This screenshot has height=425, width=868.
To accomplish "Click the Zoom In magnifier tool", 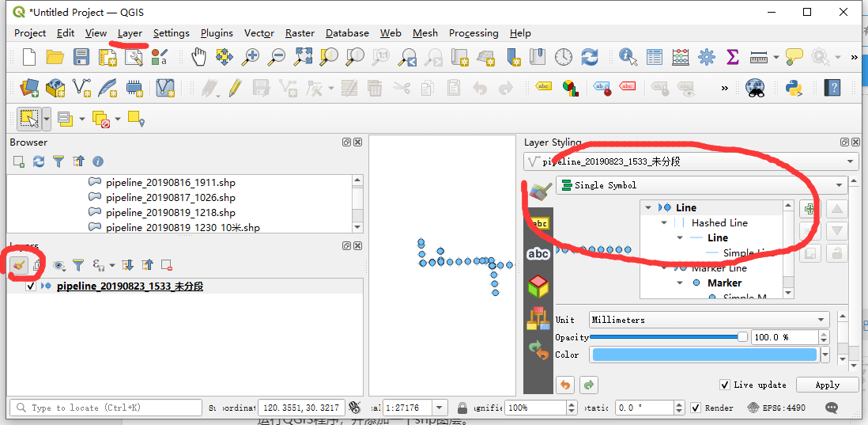I will coord(251,57).
